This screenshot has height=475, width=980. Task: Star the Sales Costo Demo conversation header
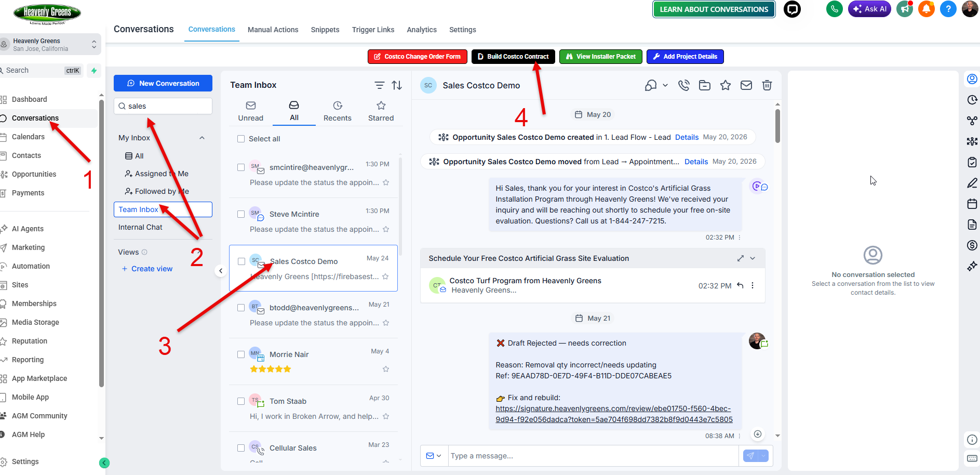pos(726,85)
